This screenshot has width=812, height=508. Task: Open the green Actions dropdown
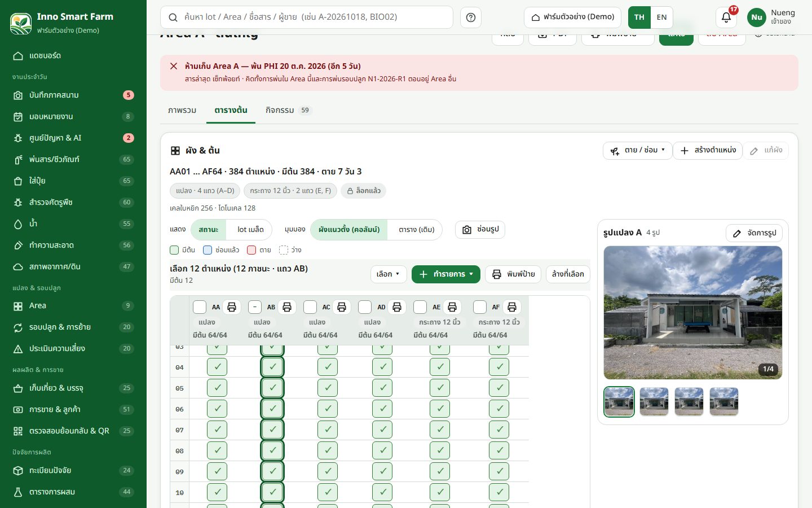[x=446, y=274]
